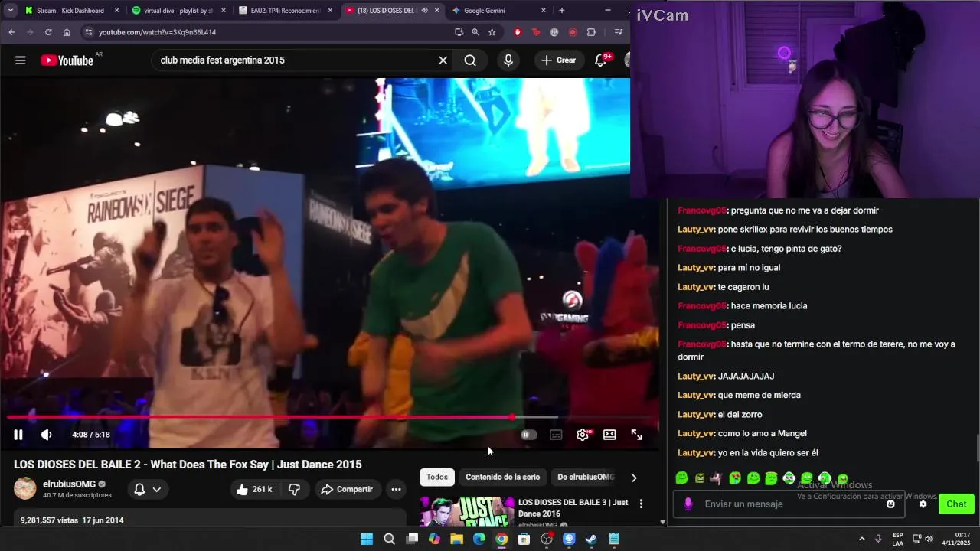
Task: Click the first green smiley emote
Action: (x=681, y=478)
